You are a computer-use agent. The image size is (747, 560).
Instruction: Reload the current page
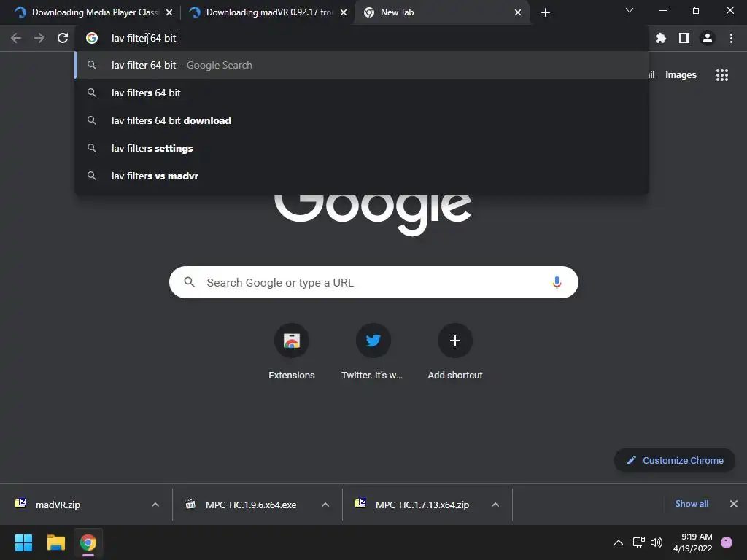[x=63, y=38]
